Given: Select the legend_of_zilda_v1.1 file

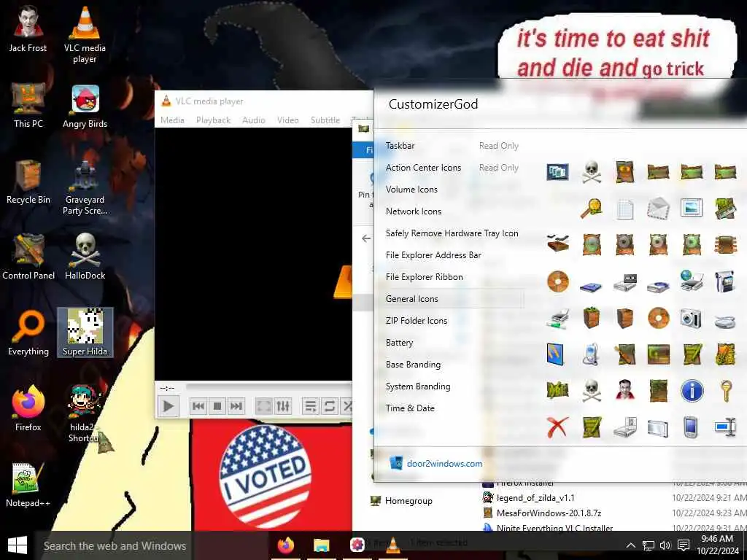Looking at the screenshot, I should tap(535, 498).
